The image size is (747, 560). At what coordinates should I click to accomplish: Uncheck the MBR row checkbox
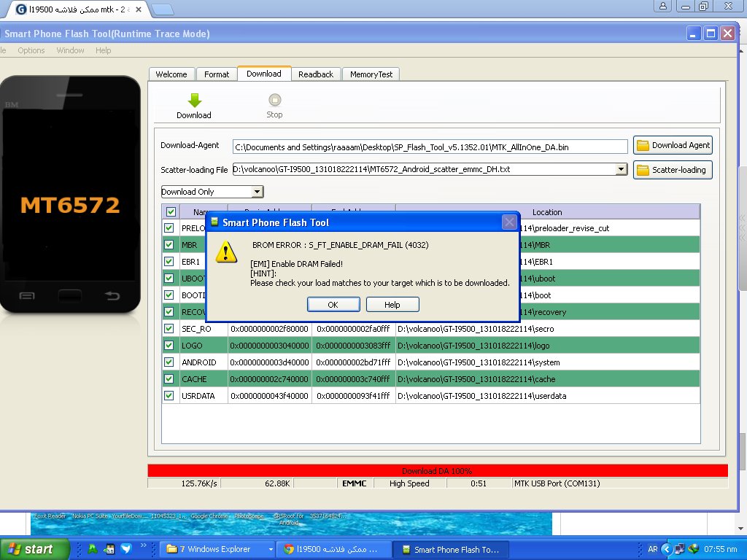tap(169, 245)
